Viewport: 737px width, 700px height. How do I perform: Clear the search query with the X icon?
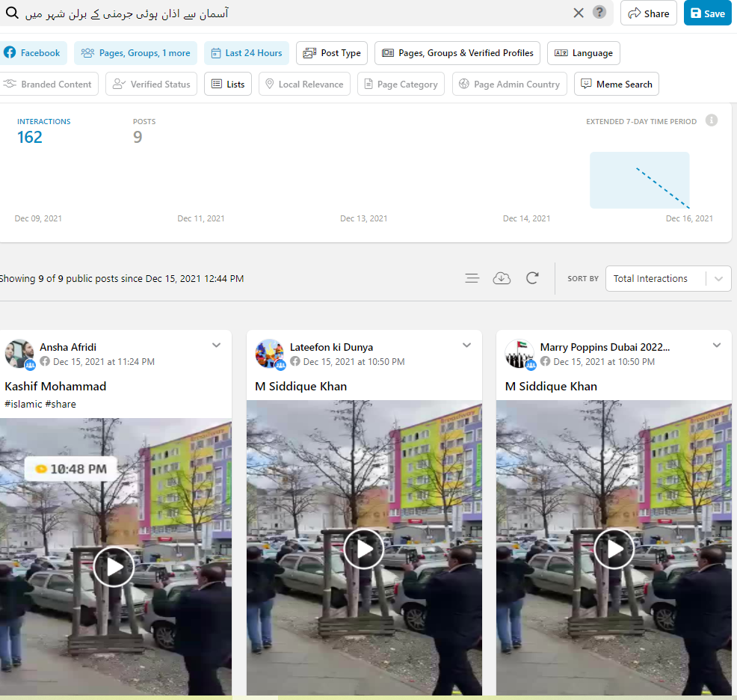[x=579, y=13]
